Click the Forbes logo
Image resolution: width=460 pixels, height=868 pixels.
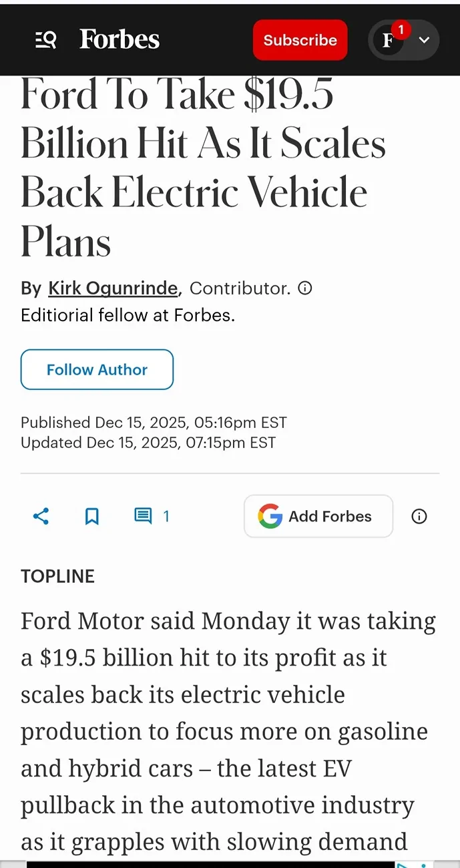pyautogui.click(x=120, y=40)
